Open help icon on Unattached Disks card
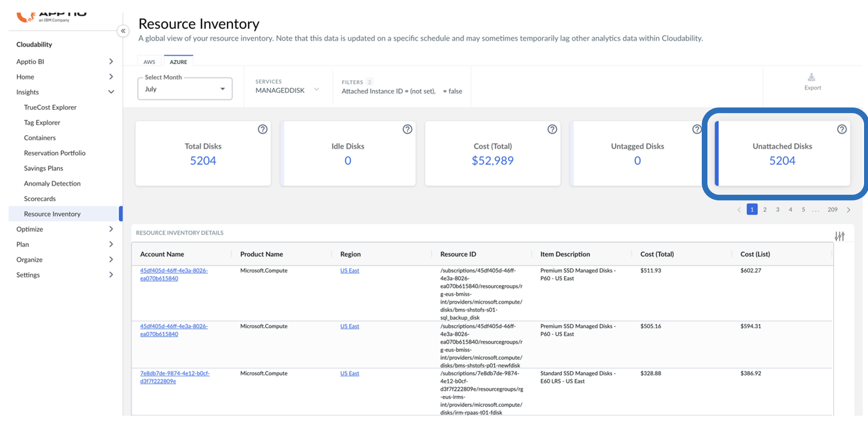The height and width of the screenshot is (422, 868). 842,129
